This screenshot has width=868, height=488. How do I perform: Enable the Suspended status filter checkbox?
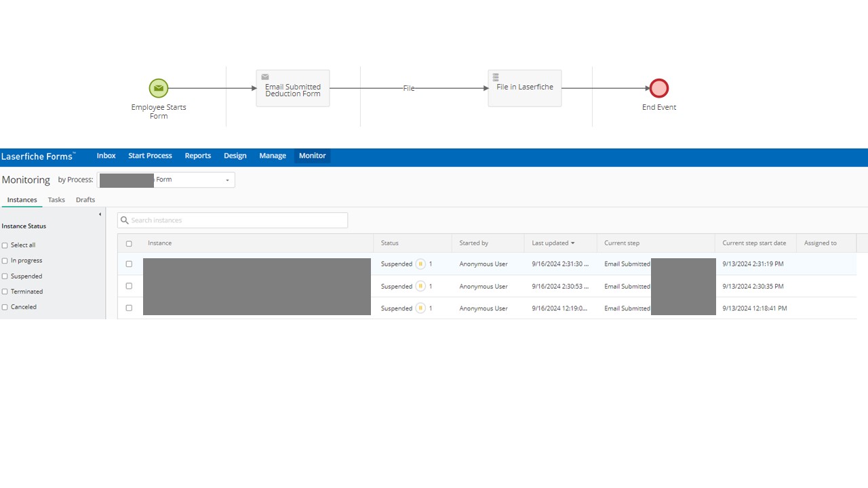[x=5, y=277]
